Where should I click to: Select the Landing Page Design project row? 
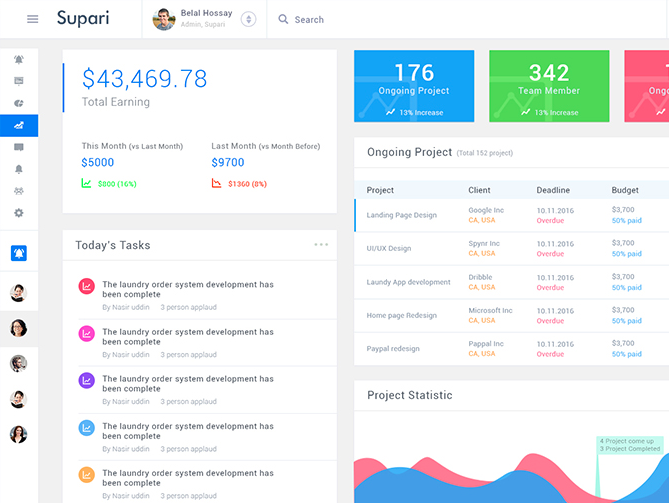401,215
